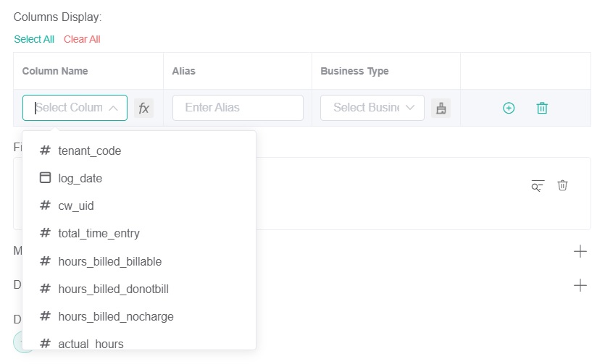The image size is (605, 364).
Task: Click the gray trash icon in filter panel
Action: click(x=562, y=185)
